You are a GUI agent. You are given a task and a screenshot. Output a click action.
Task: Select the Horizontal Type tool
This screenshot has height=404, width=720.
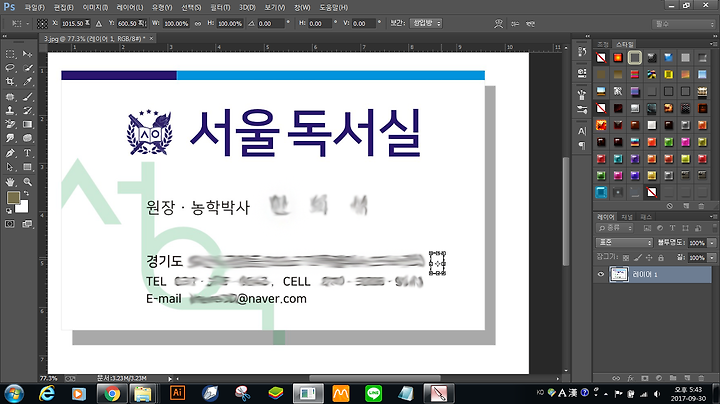coord(28,153)
